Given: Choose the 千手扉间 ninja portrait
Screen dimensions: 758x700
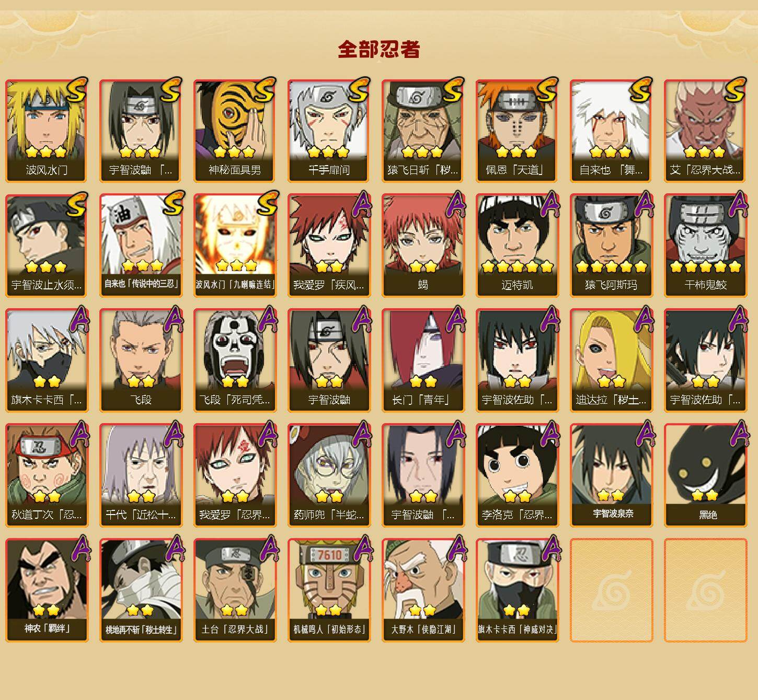Looking at the screenshot, I should (329, 131).
